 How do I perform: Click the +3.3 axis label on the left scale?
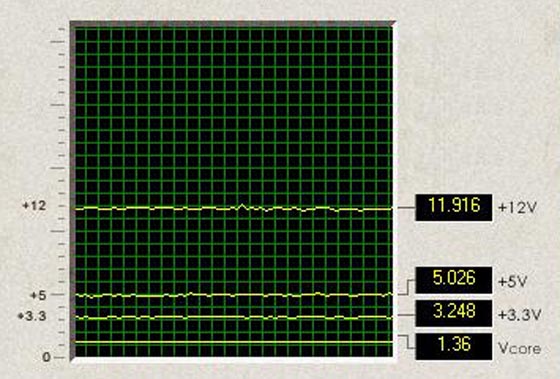click(32, 316)
